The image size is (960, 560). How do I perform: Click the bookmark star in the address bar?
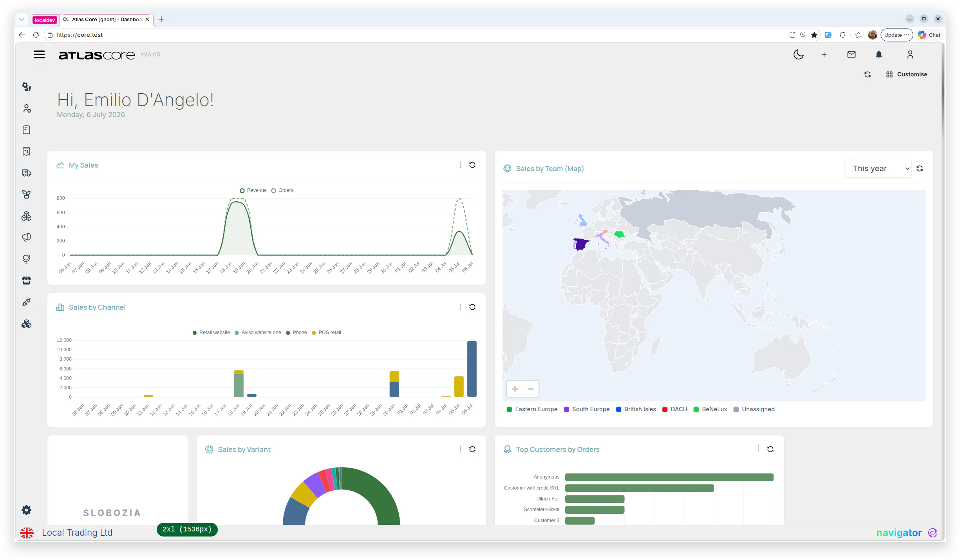pos(814,35)
